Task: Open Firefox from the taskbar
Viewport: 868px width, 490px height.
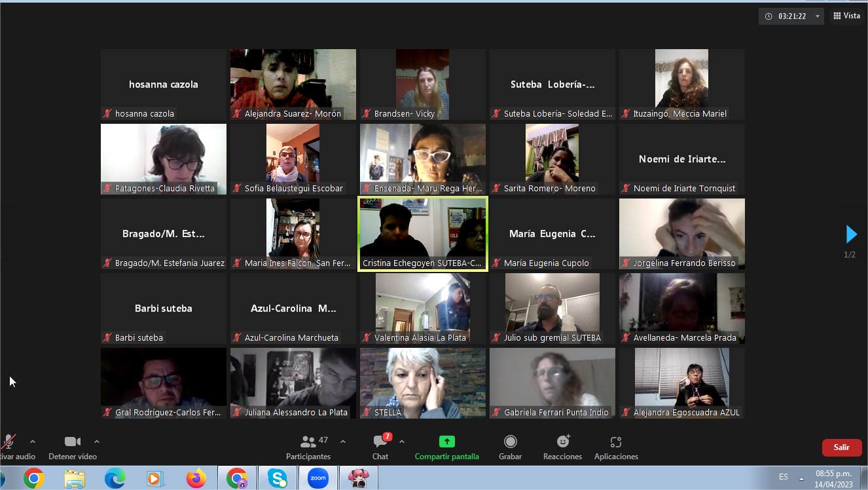Action: click(196, 478)
